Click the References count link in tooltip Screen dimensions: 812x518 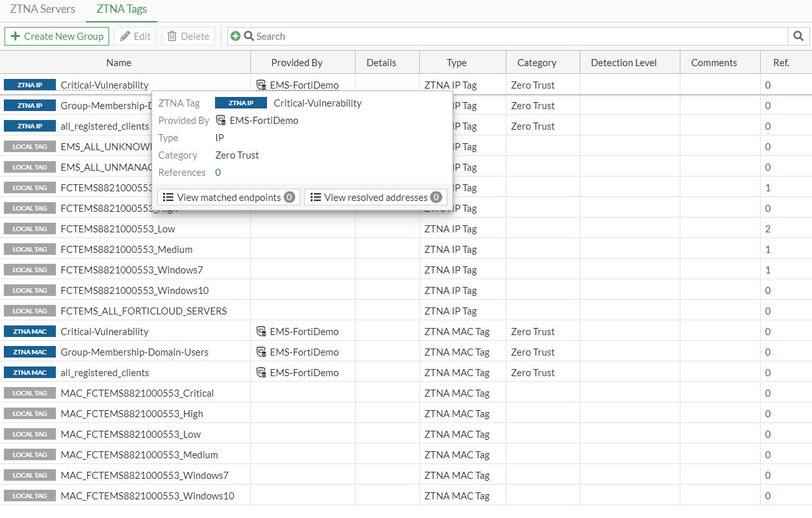[218, 173]
